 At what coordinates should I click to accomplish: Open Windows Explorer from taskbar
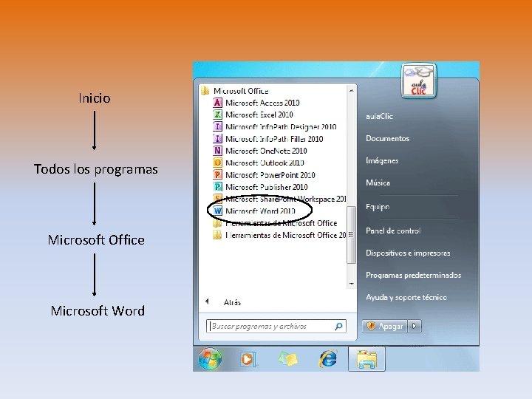tap(366, 359)
